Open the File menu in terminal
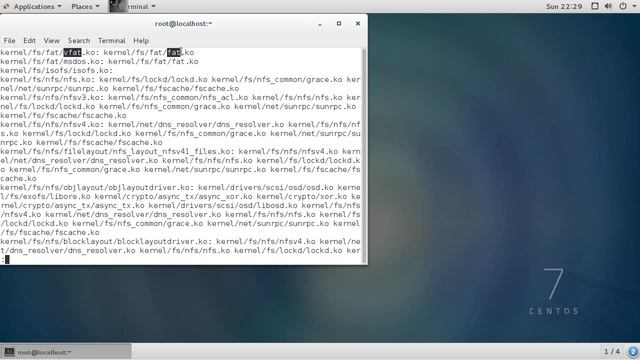Screen dimensions: 640x360 tap(9, 40)
